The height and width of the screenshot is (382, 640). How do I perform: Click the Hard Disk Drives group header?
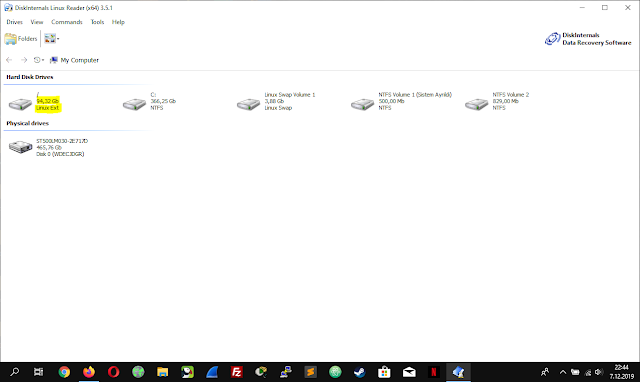[x=30, y=77]
